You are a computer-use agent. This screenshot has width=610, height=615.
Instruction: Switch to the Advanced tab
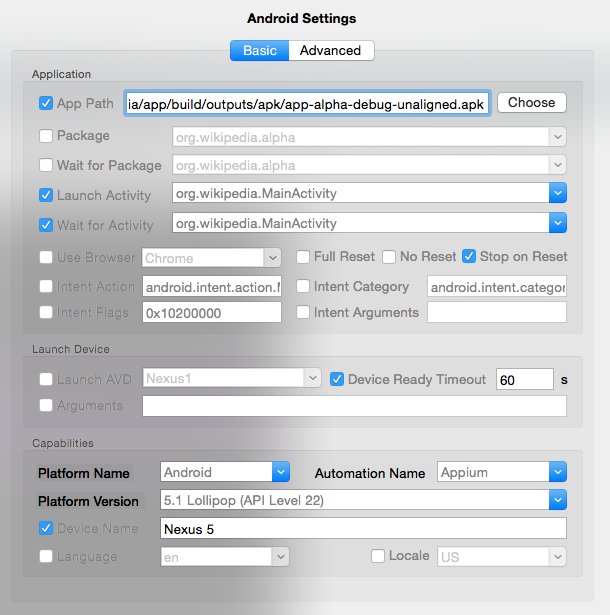(x=330, y=51)
